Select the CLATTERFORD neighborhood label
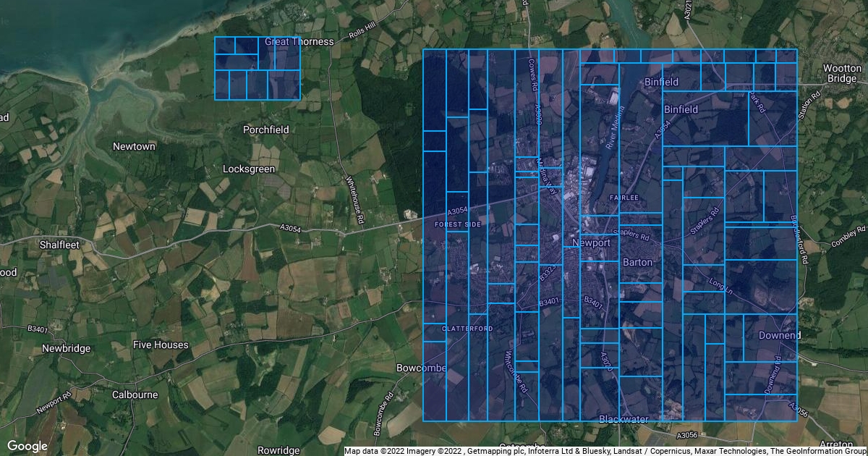Image resolution: width=868 pixels, height=456 pixels. 467,329
